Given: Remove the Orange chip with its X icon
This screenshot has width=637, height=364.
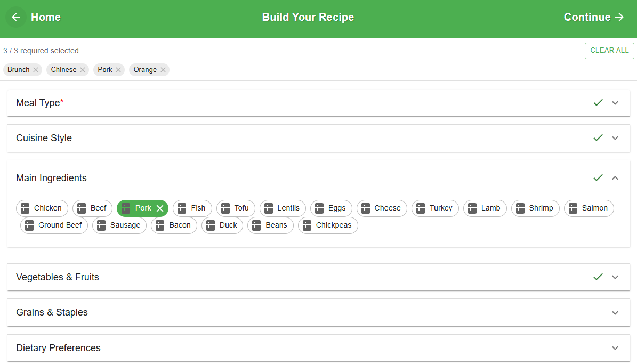Looking at the screenshot, I should pos(163,70).
